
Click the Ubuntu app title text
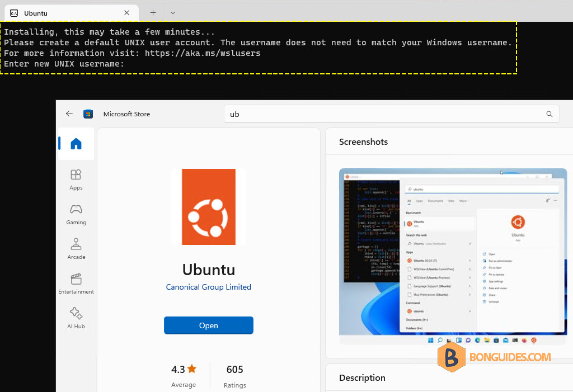click(x=209, y=270)
